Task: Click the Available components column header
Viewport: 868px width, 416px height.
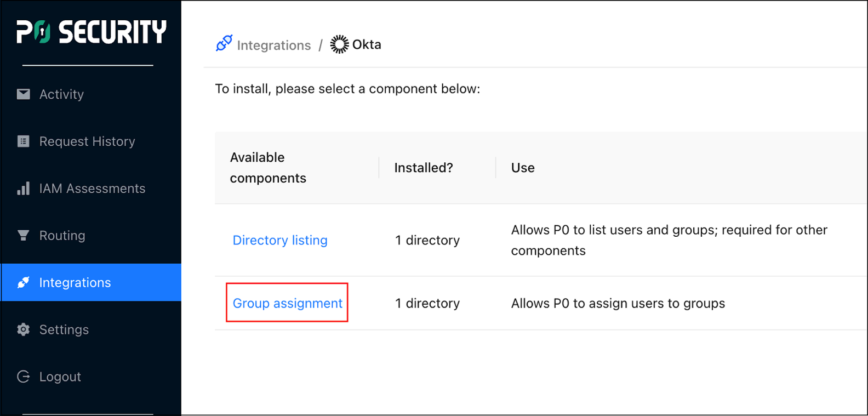Action: pyautogui.click(x=268, y=168)
